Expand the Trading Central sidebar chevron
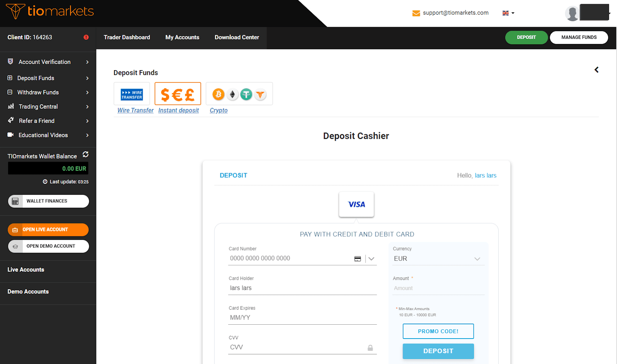 click(x=88, y=107)
